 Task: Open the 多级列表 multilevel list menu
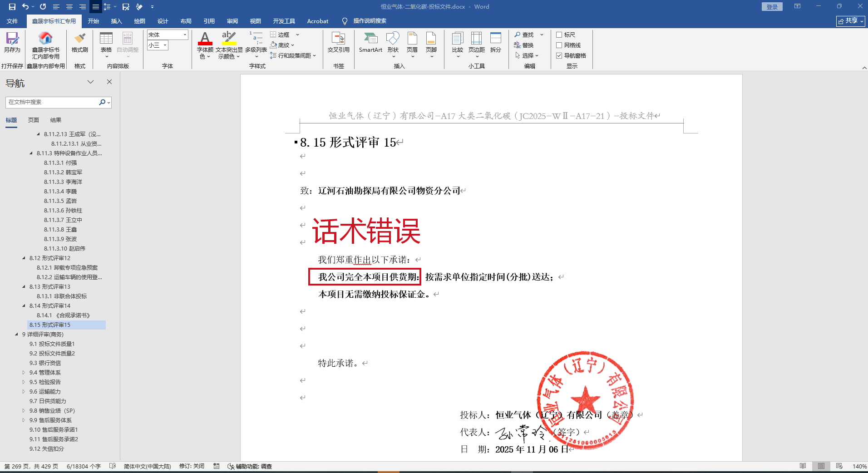(256, 45)
